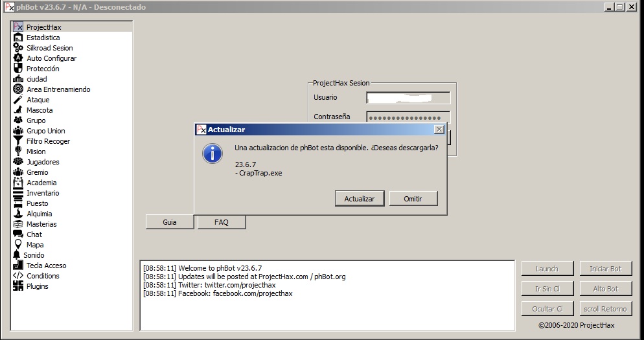Select the Mapa location pin icon

click(x=18, y=245)
